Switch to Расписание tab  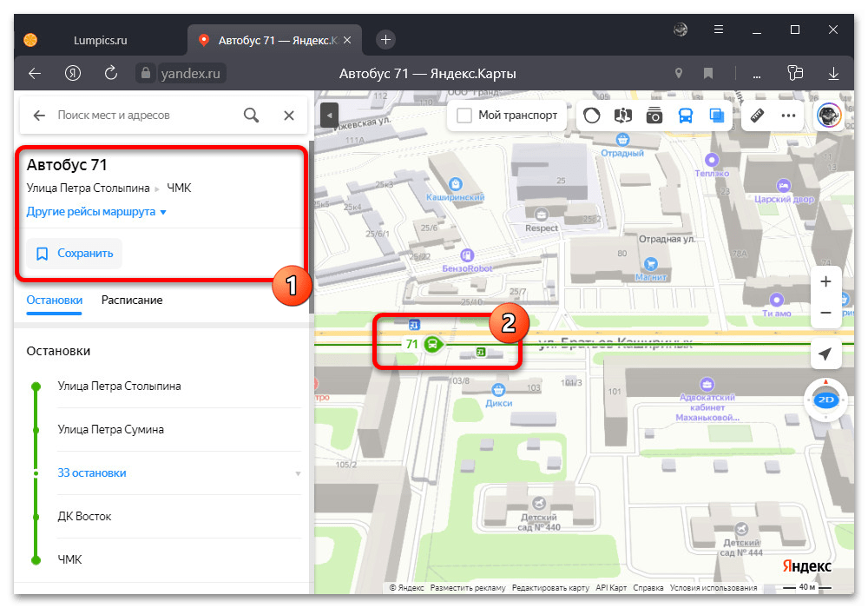coord(132,301)
